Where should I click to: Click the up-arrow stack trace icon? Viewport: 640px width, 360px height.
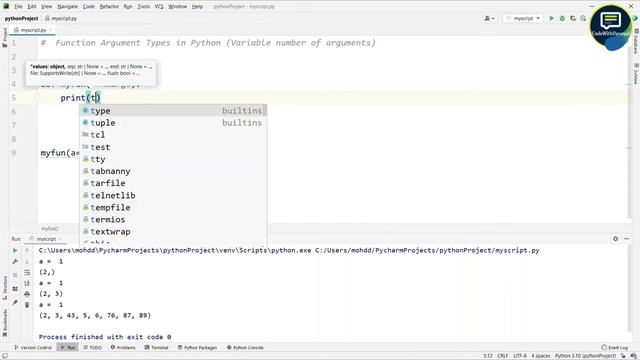pyautogui.click(x=27, y=250)
